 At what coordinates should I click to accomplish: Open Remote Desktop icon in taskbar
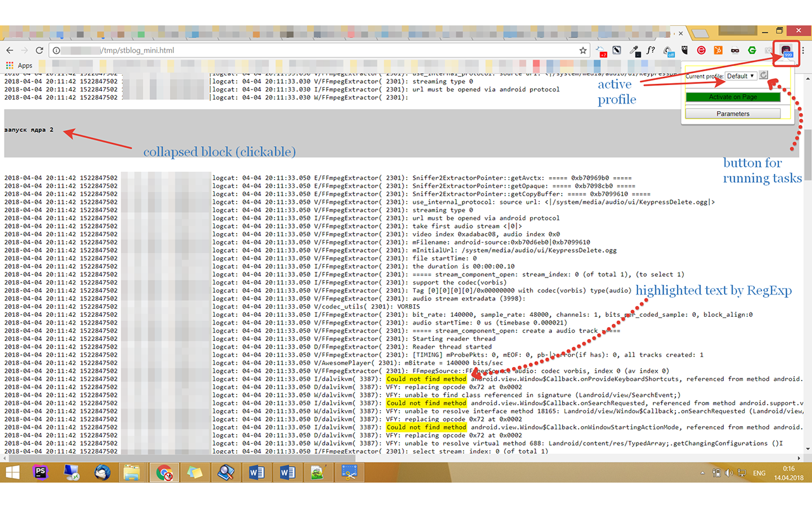click(x=72, y=472)
